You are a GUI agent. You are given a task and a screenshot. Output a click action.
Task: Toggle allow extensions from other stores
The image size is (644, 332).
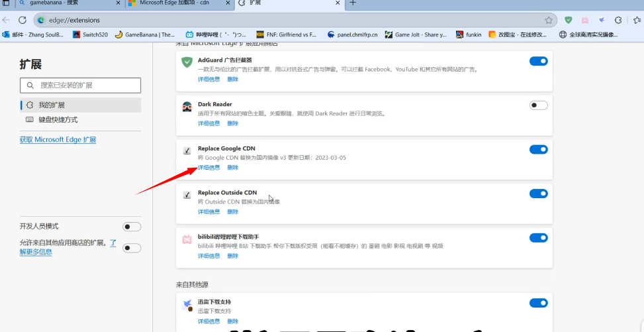coord(132,248)
